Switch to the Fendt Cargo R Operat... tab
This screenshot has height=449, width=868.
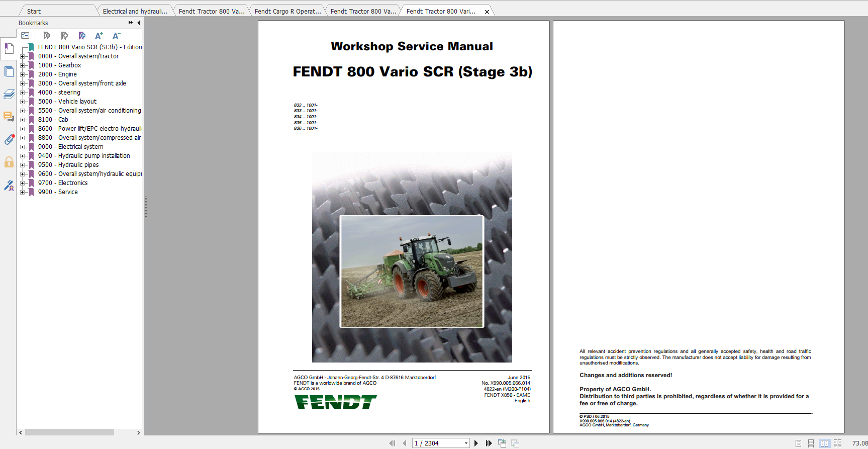(287, 11)
